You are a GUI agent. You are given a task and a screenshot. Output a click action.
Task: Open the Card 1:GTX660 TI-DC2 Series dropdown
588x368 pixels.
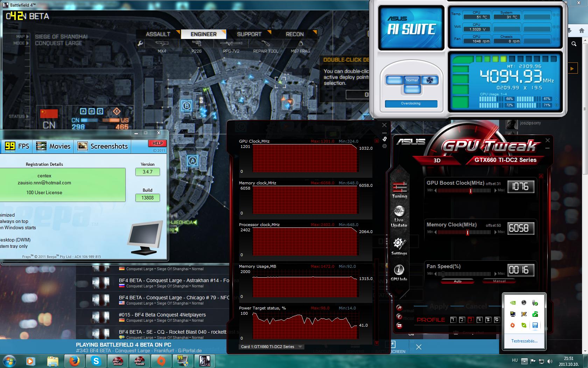tap(271, 347)
